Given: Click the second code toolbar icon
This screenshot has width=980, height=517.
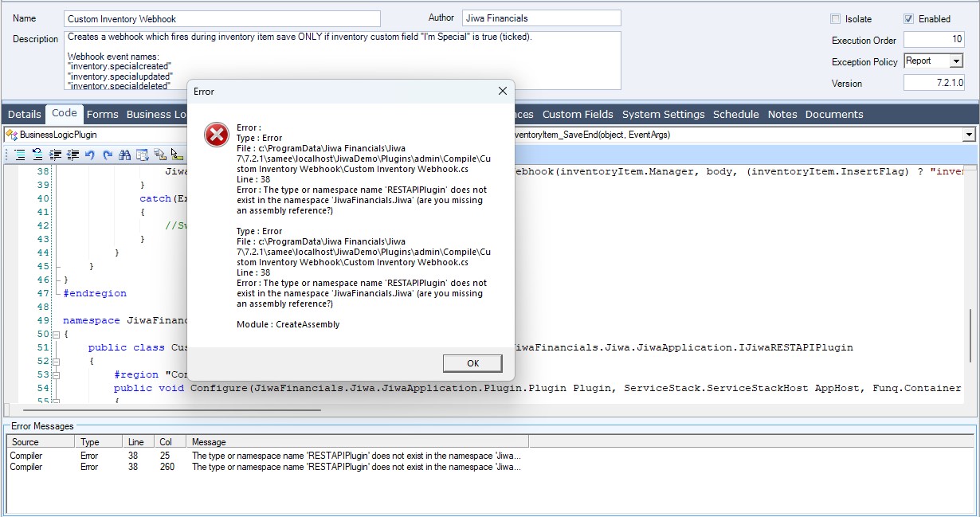Looking at the screenshot, I should point(37,155).
